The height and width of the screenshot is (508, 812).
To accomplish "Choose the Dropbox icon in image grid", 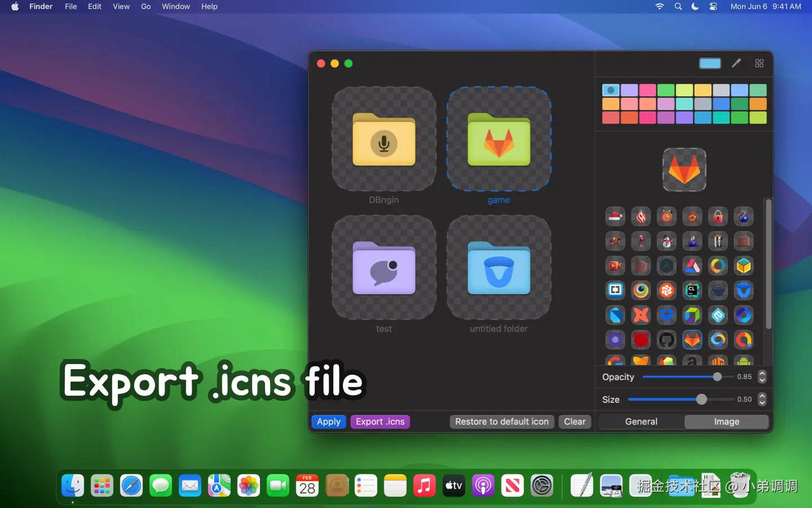I will click(667, 315).
